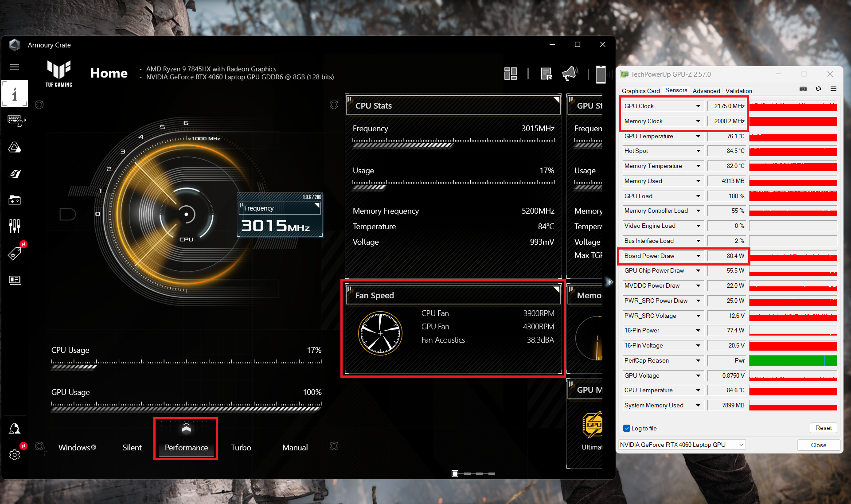The height and width of the screenshot is (504, 851).
Task: Click the Reset button in GPU-Z
Action: click(x=823, y=428)
